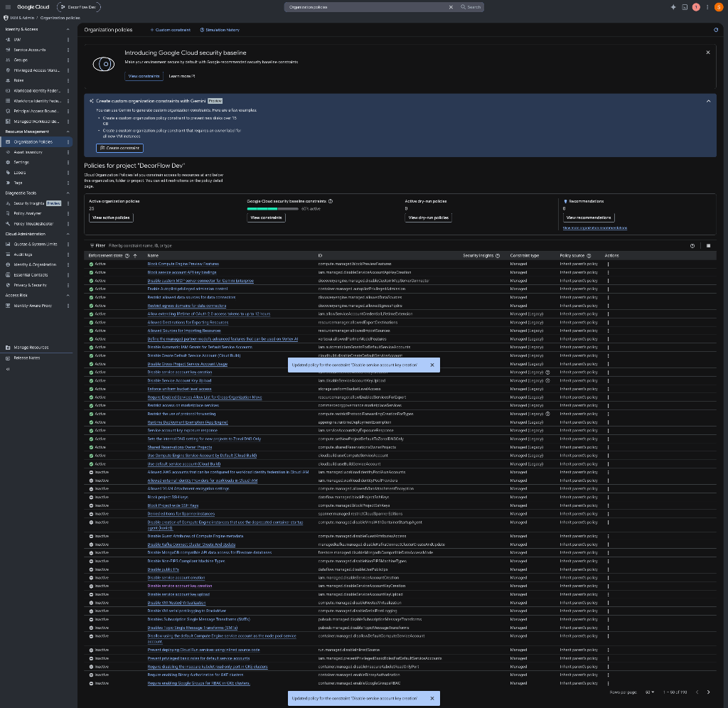Screen dimensions: 728x708
Task: Open column display options for policies table
Action: click(x=708, y=245)
